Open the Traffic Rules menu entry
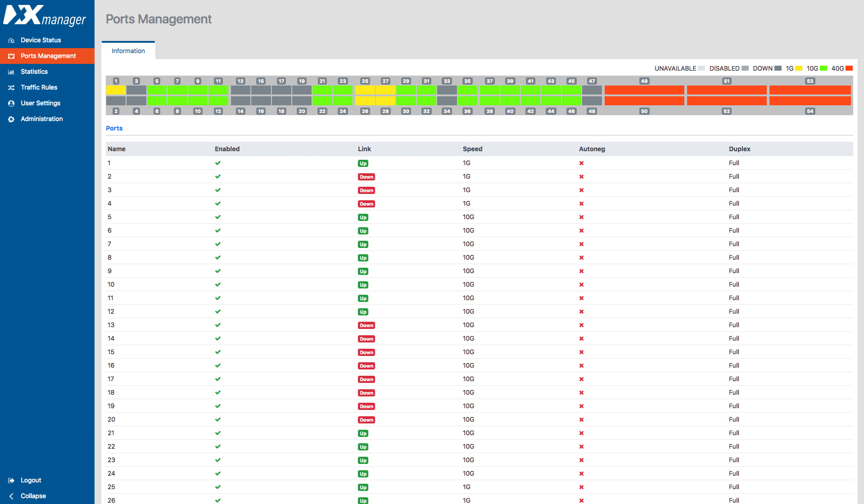This screenshot has height=504, width=864. click(x=39, y=87)
